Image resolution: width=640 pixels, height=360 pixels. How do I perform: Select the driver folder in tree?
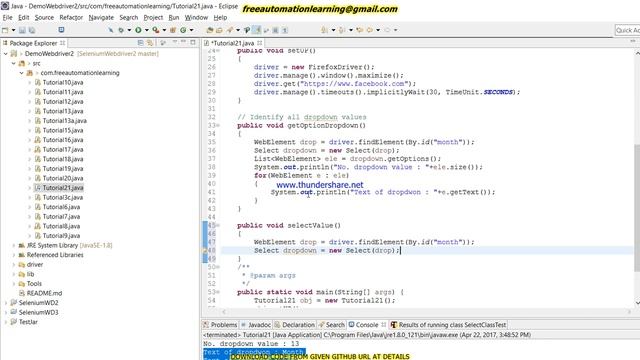(35, 264)
